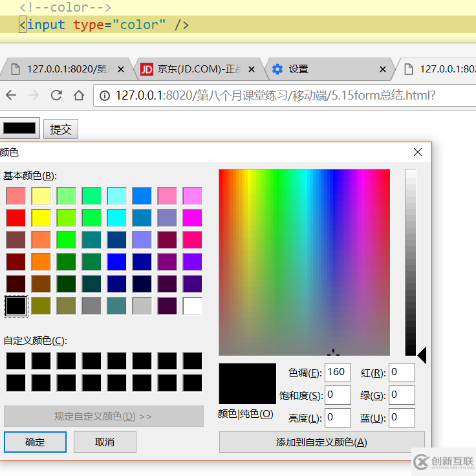The image size is (476, 476).
Task: Click the 蓝(U) blue value field
Action: 402,418
